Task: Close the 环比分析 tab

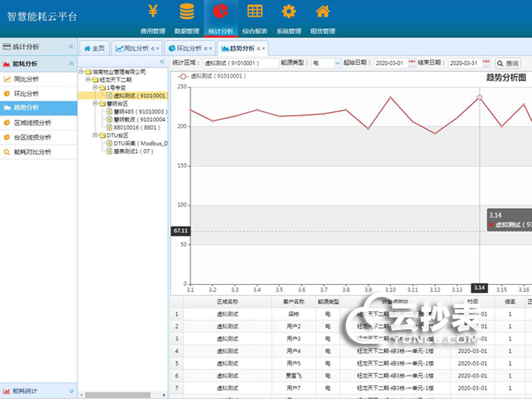Action: click(x=211, y=49)
